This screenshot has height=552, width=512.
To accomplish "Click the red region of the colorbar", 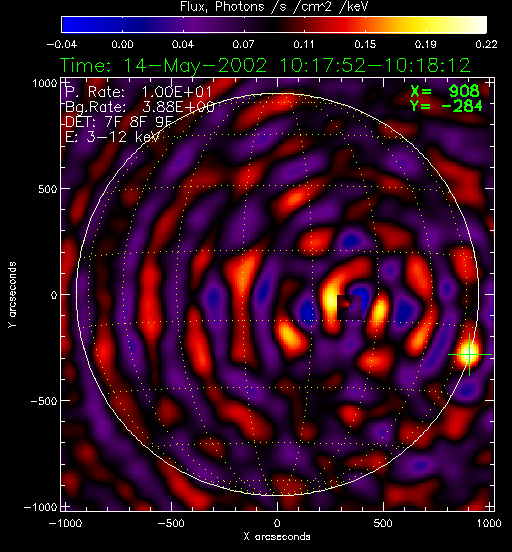I will (x=327, y=25).
